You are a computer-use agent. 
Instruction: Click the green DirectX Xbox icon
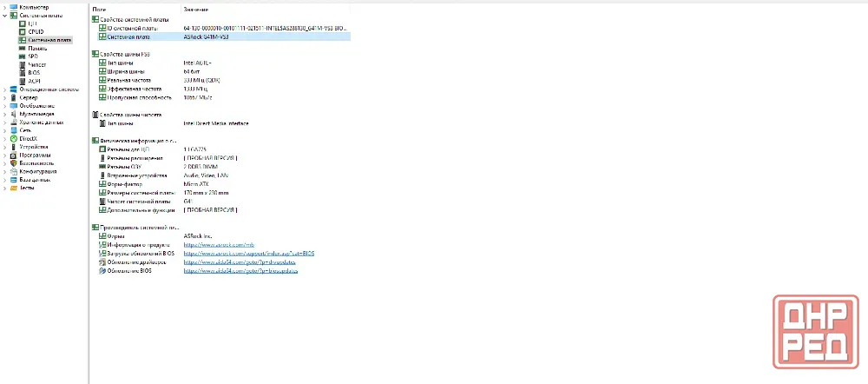click(x=14, y=138)
